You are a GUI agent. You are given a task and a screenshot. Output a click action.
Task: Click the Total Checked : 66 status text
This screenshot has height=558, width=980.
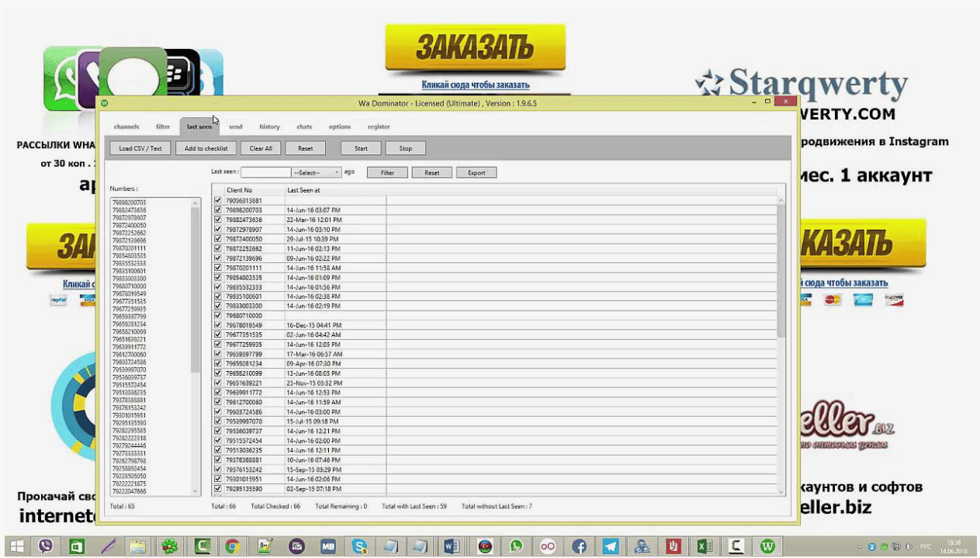[275, 507]
